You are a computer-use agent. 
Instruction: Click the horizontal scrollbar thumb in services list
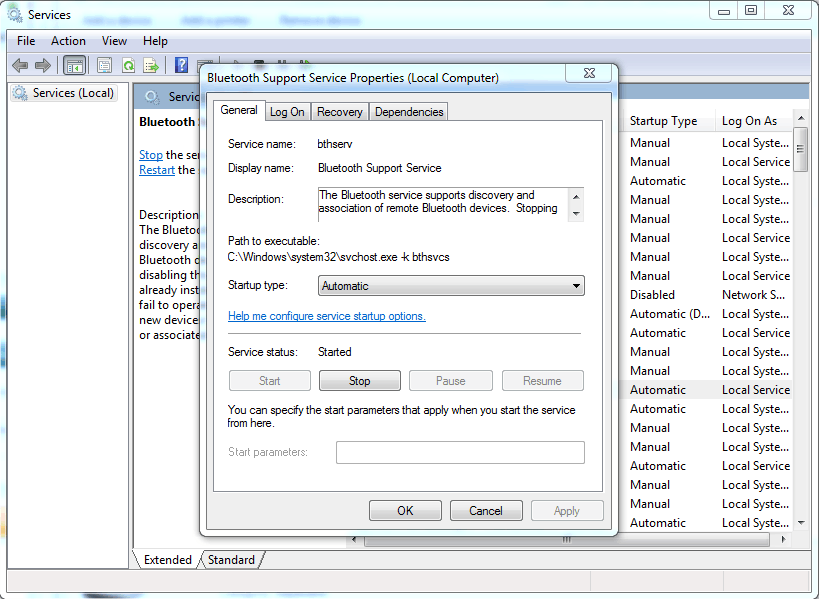pos(567,539)
